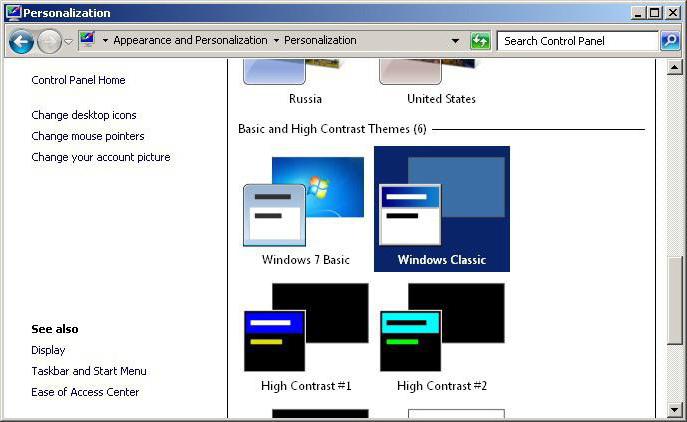
Task: Expand dropdown arrow before Personalization breadcrumb
Action: tap(276, 41)
